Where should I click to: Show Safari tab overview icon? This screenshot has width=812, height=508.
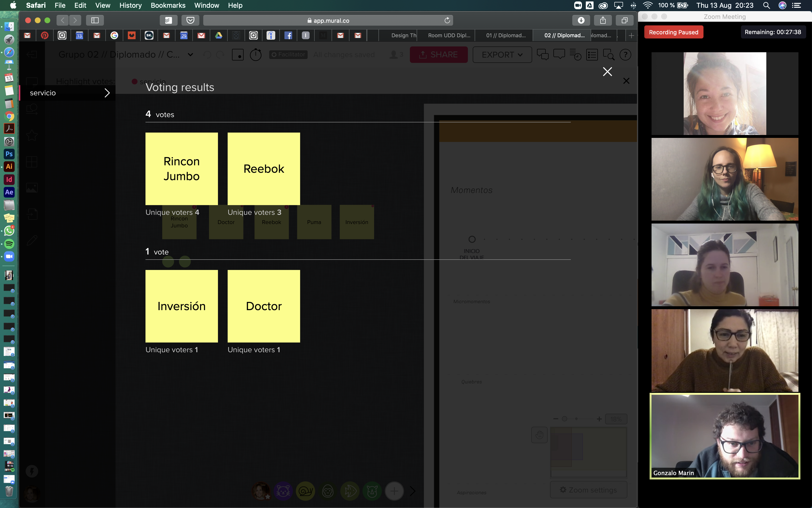(x=624, y=21)
